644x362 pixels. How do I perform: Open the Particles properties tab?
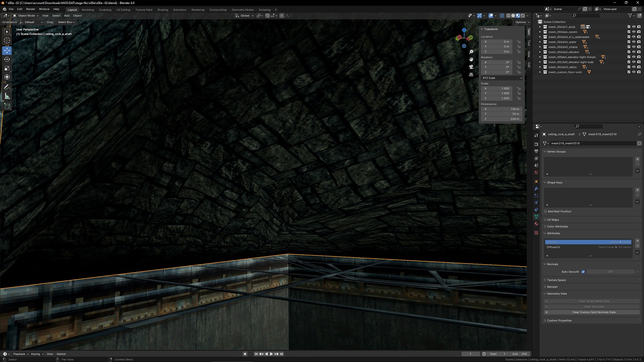click(x=536, y=195)
